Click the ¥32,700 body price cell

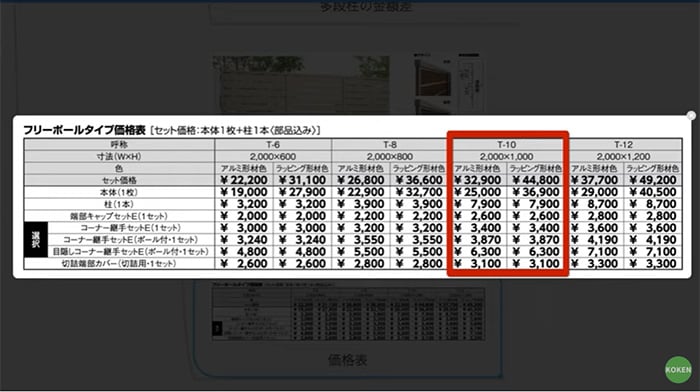point(419,192)
